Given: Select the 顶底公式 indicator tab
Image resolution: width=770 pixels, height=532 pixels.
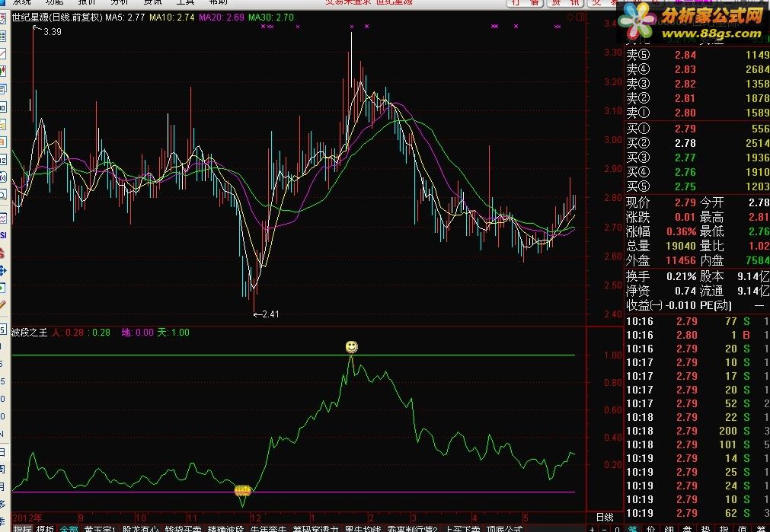Looking at the screenshot, I should tap(504, 529).
